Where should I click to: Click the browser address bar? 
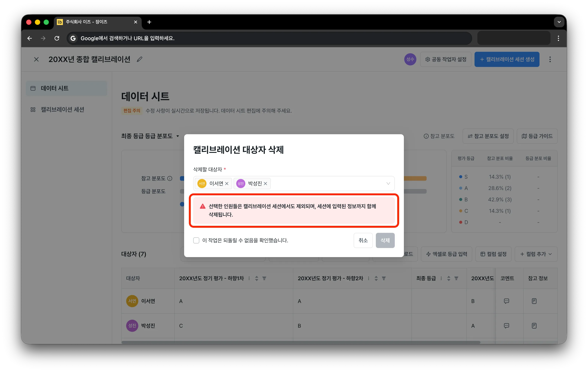[269, 38]
